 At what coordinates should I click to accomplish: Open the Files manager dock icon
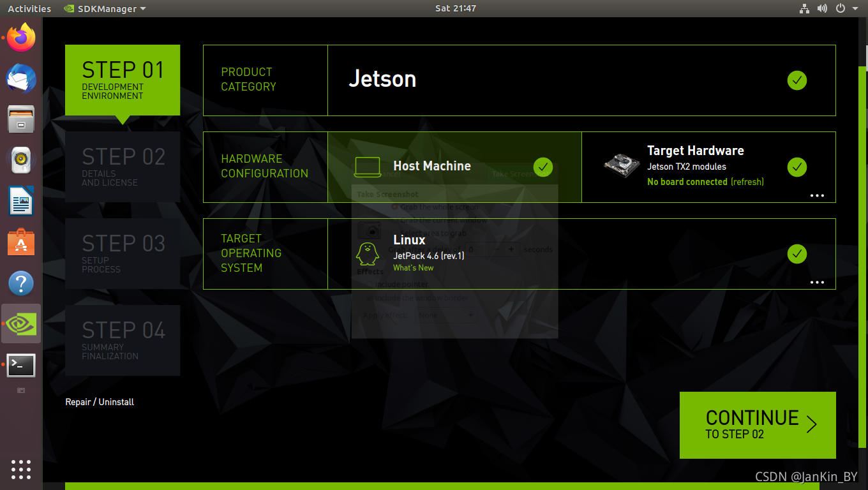[21, 119]
